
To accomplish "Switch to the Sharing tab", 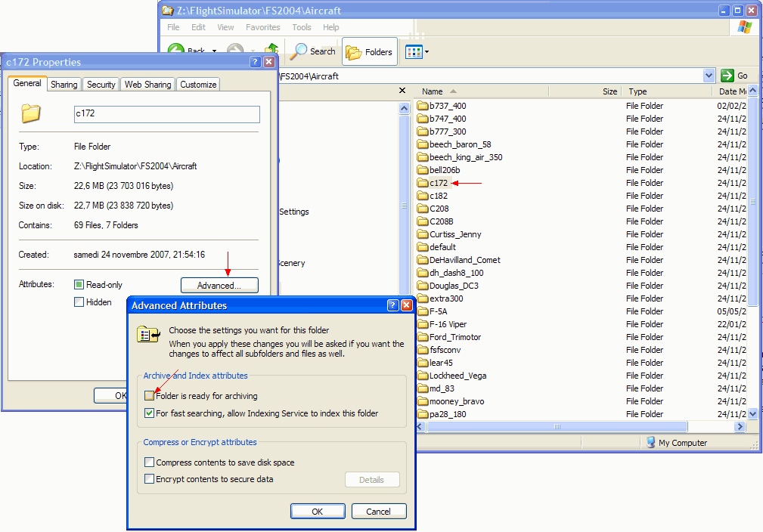I will 64,85.
